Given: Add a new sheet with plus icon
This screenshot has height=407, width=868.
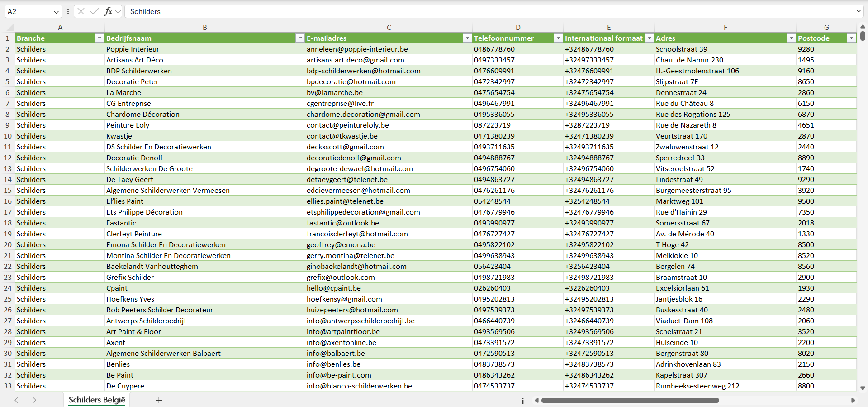Looking at the screenshot, I should click(159, 400).
